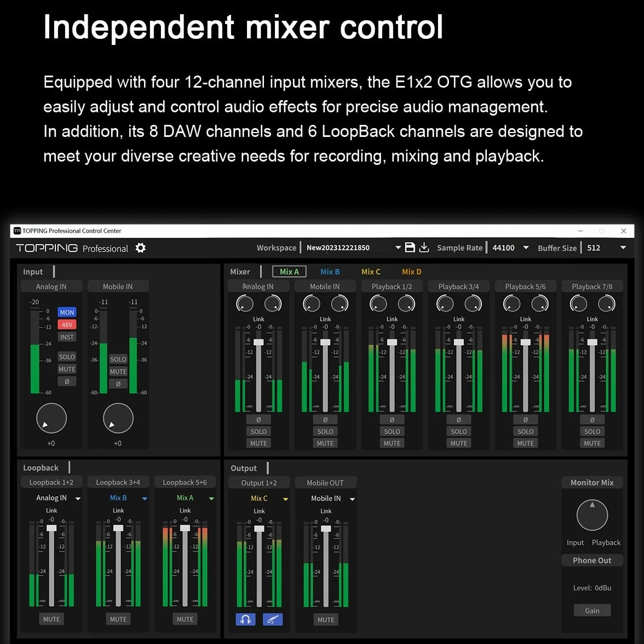Image resolution: width=644 pixels, height=644 pixels.
Task: Mute the Input Mobile IN channel
Action: (118, 372)
